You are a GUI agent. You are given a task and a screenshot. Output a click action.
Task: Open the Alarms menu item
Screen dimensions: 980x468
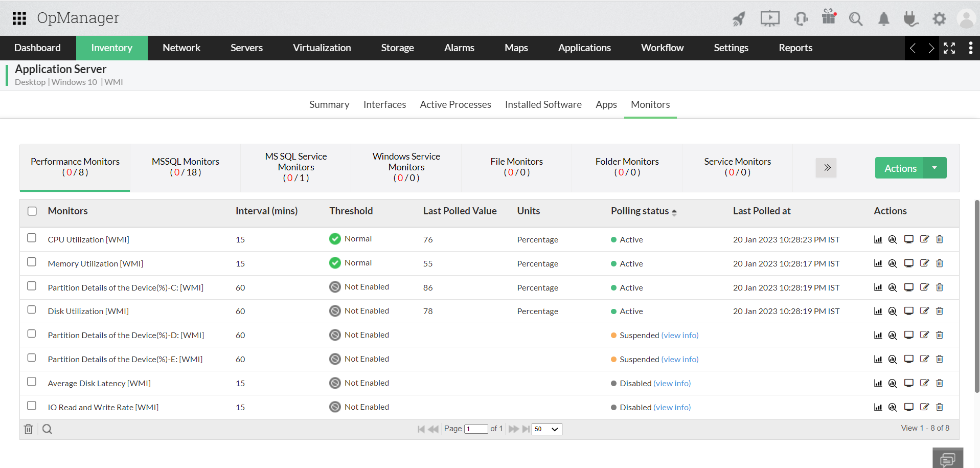coord(459,48)
